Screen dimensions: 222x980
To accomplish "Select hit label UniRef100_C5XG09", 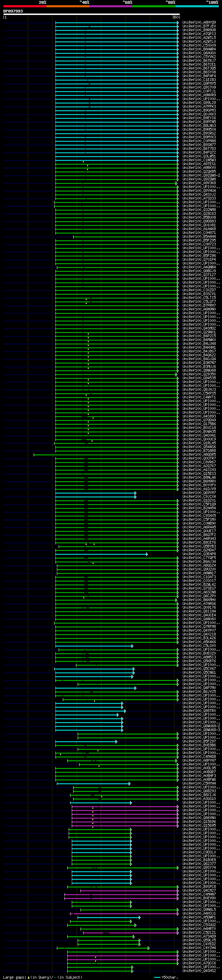I will point(199,45).
